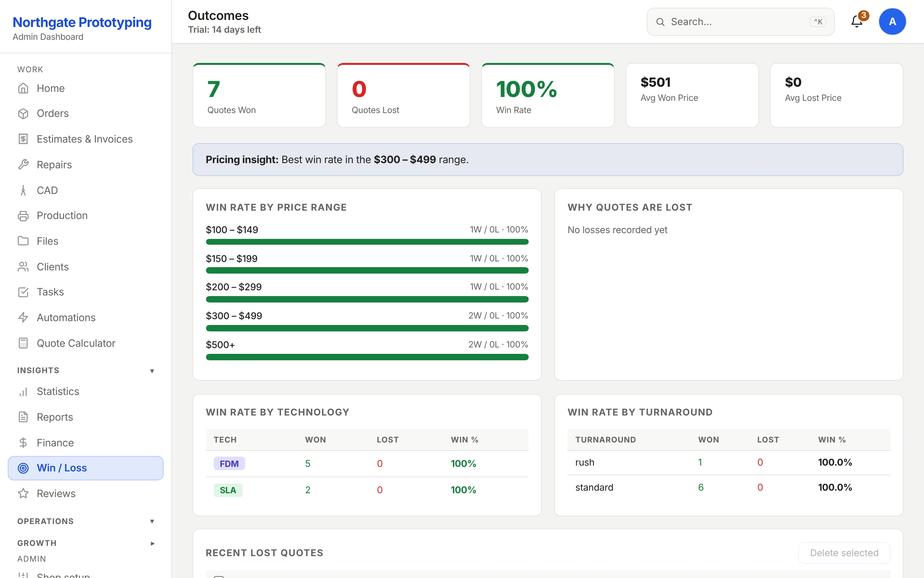The height and width of the screenshot is (578, 924).
Task: Click the Clients people icon
Action: pos(23,267)
